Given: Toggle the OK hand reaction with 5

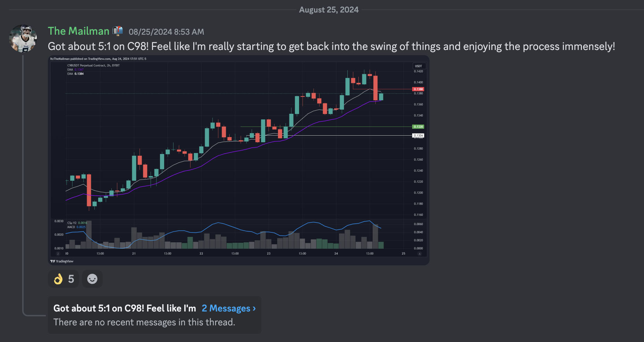Looking at the screenshot, I should (x=63, y=279).
